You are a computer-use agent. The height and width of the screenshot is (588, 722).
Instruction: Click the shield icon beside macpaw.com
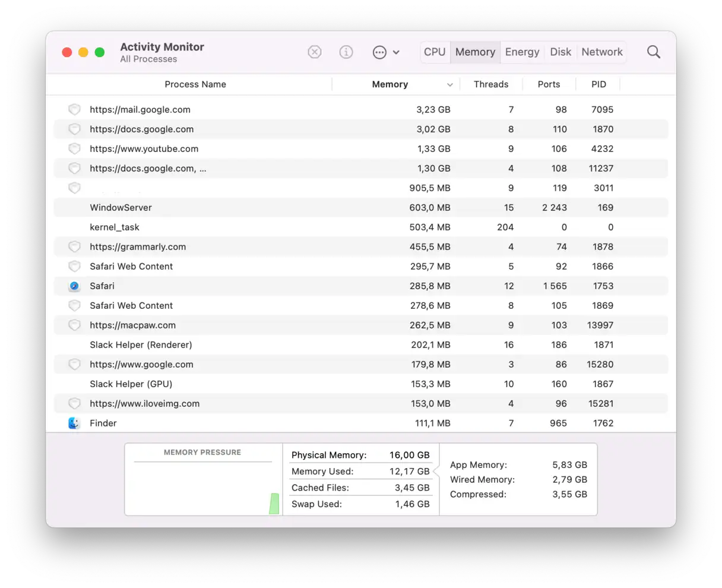tap(74, 325)
